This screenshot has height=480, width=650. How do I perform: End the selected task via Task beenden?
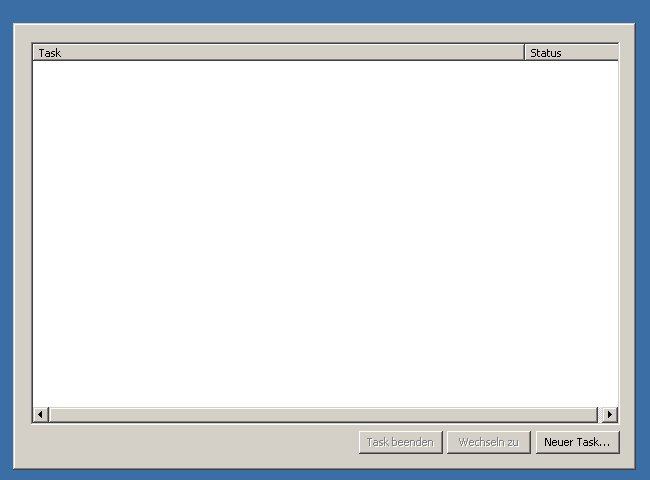(x=400, y=442)
